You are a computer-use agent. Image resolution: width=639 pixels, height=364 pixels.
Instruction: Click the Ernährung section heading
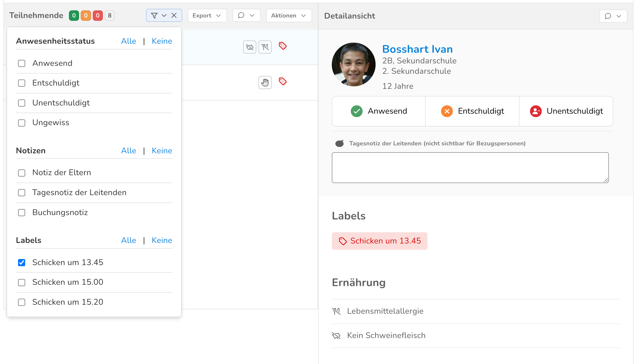pyautogui.click(x=359, y=283)
